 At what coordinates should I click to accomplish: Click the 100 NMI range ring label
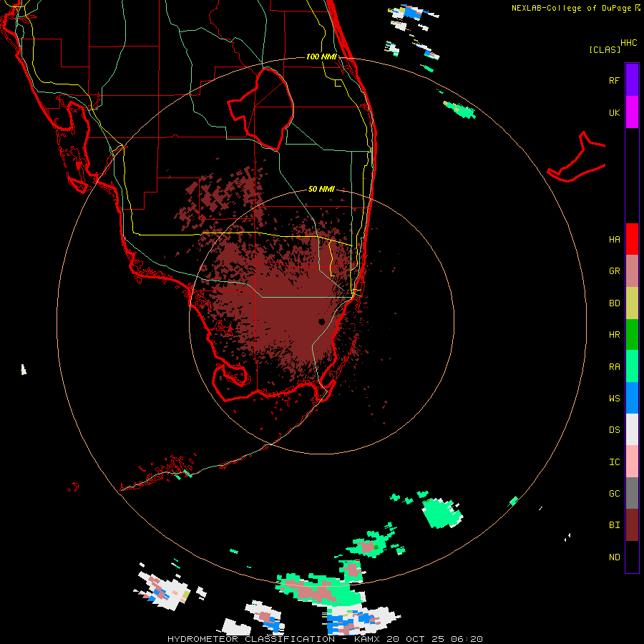[321, 57]
